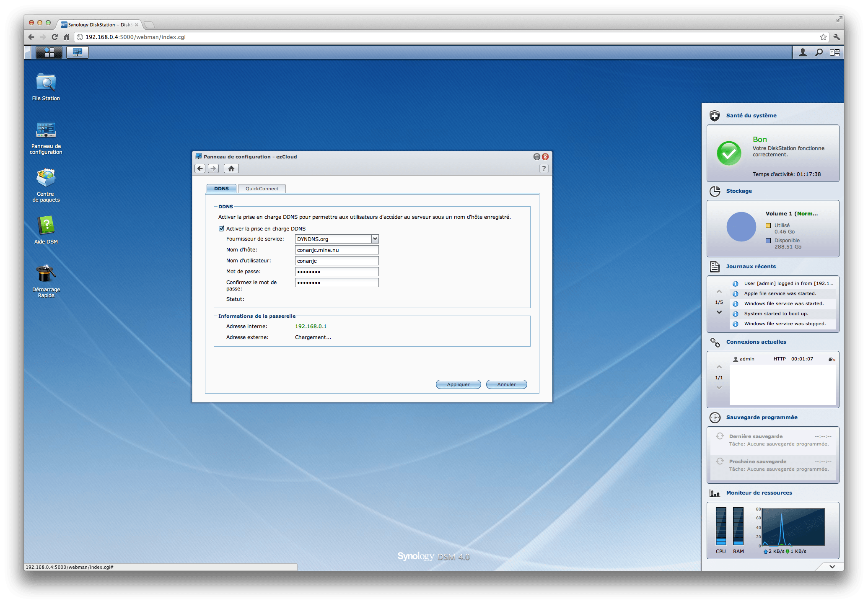Image resolution: width=868 pixels, height=604 pixels.
Task: Click the help question mark button
Action: point(544,168)
